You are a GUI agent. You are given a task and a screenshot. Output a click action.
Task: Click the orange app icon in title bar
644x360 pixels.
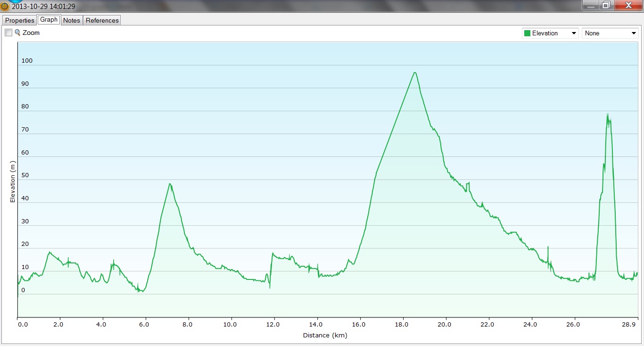(x=5, y=7)
